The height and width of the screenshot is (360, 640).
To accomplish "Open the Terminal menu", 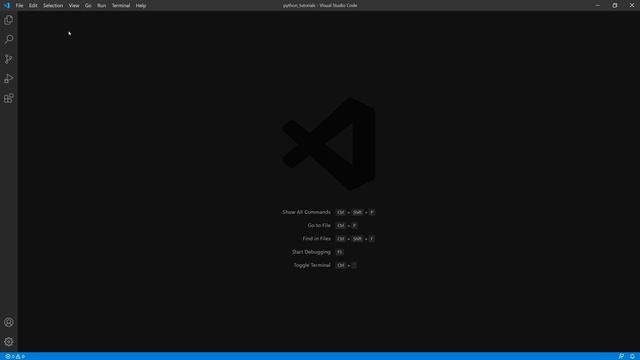I will click(121, 6).
